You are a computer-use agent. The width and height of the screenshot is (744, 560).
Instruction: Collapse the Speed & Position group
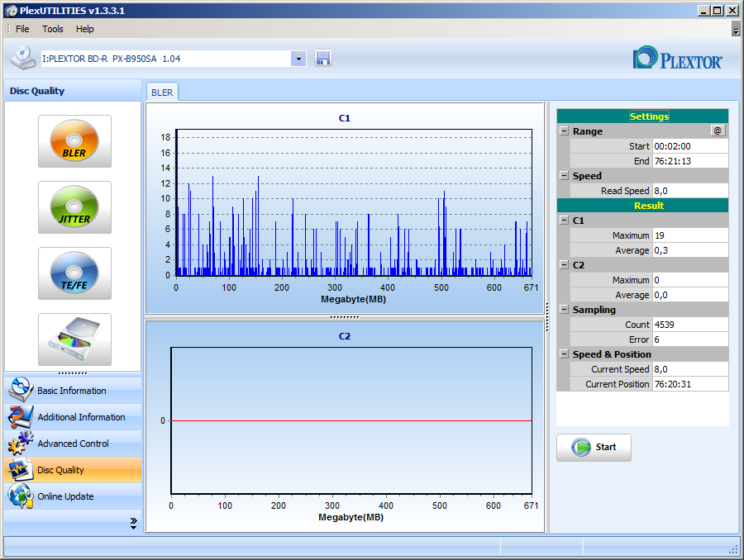click(x=564, y=354)
